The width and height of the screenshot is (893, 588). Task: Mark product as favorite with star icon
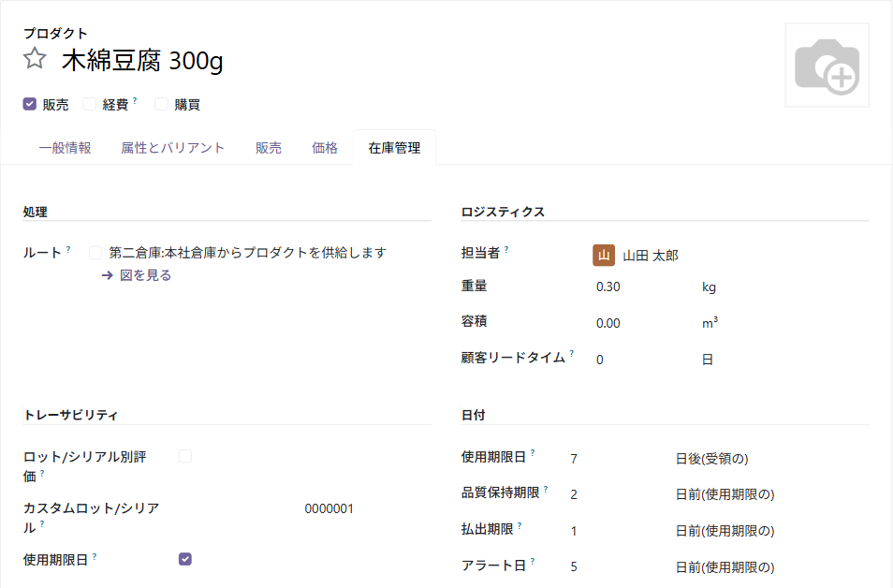35,58
